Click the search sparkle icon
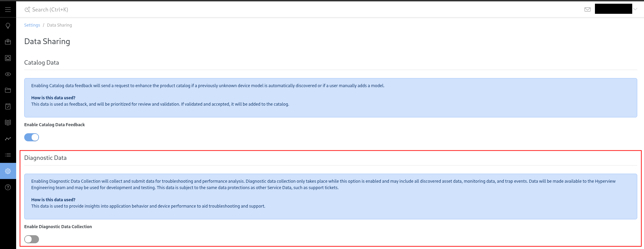 pyautogui.click(x=27, y=9)
